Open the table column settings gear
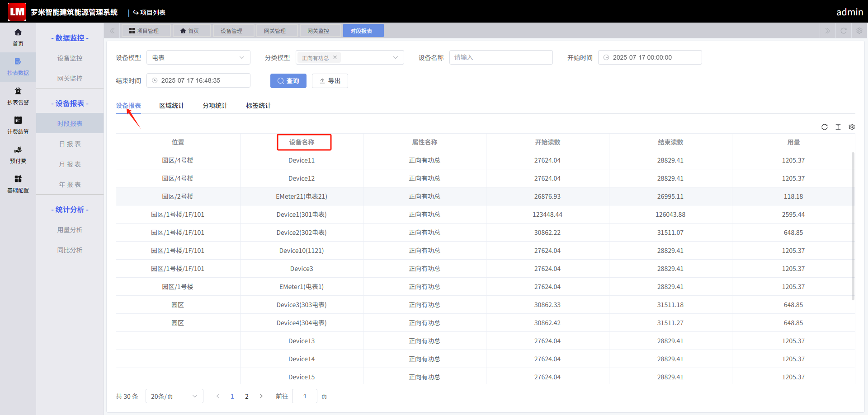 pos(852,127)
